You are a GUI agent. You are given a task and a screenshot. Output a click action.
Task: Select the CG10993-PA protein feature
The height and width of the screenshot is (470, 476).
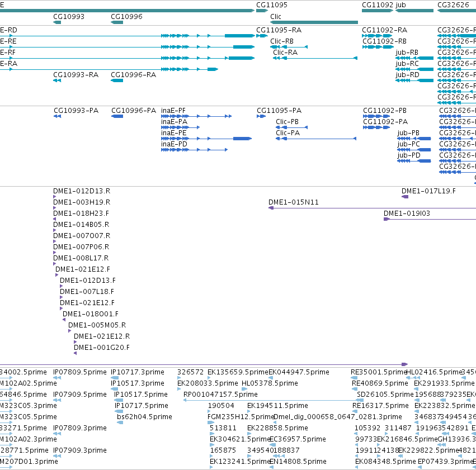58,116
